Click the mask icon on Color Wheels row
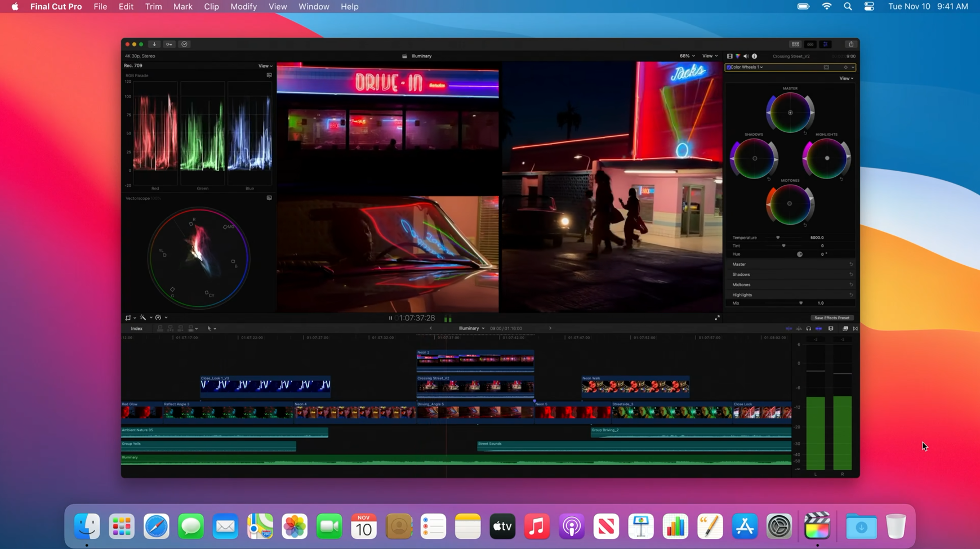Screen dimensions: 980x549 coord(826,68)
